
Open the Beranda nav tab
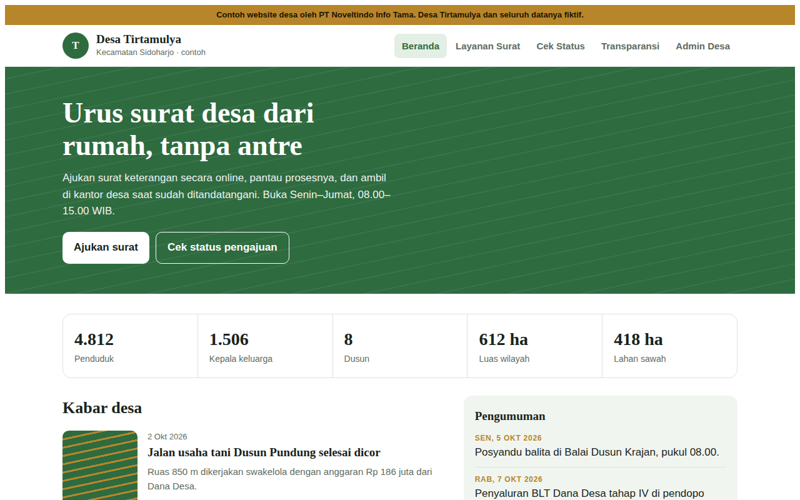[x=420, y=46]
